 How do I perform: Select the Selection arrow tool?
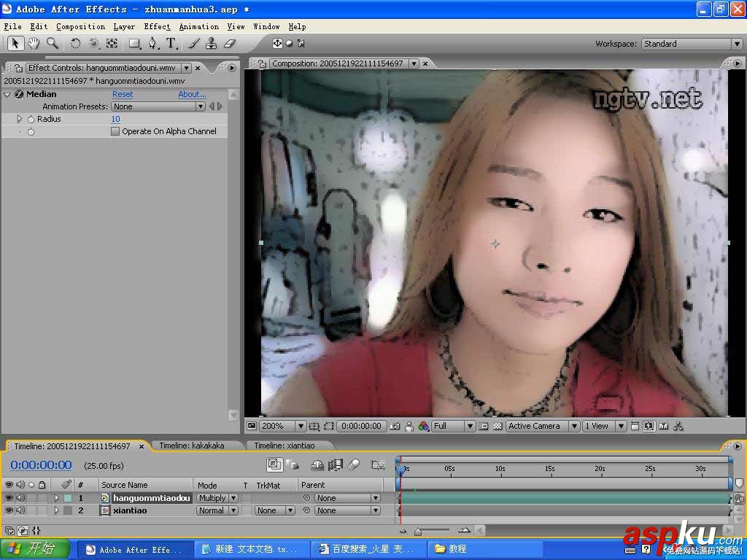point(15,43)
